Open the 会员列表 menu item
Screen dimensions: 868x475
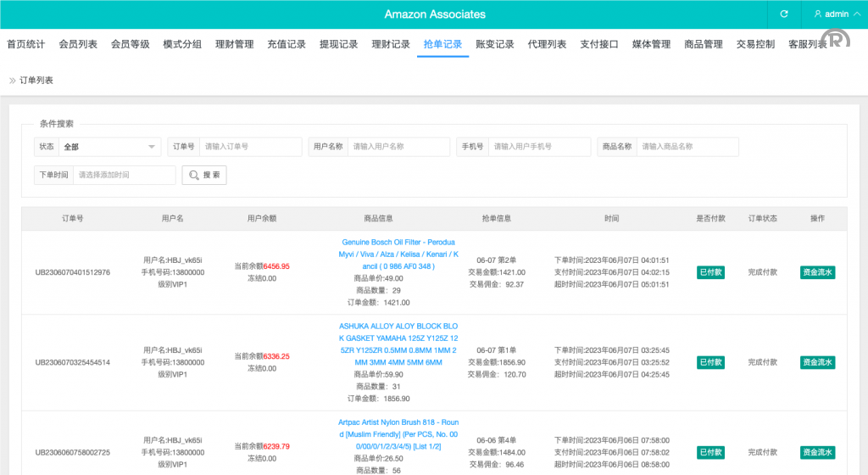(x=78, y=44)
